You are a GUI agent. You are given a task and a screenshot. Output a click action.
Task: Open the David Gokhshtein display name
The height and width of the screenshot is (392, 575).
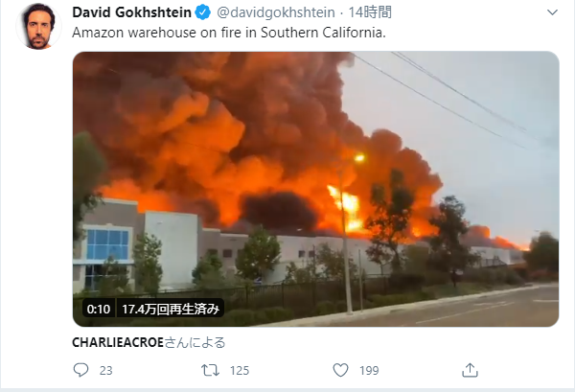131,12
